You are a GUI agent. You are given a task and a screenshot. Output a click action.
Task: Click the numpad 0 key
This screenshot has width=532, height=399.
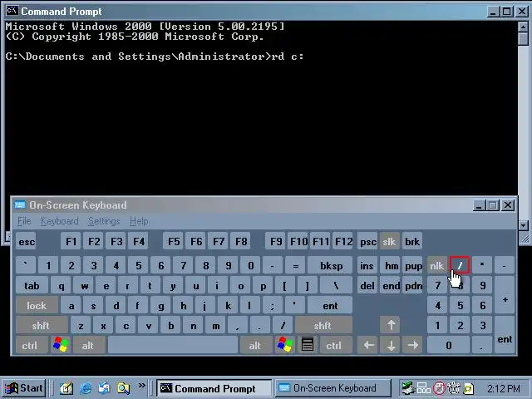pyautogui.click(x=448, y=345)
